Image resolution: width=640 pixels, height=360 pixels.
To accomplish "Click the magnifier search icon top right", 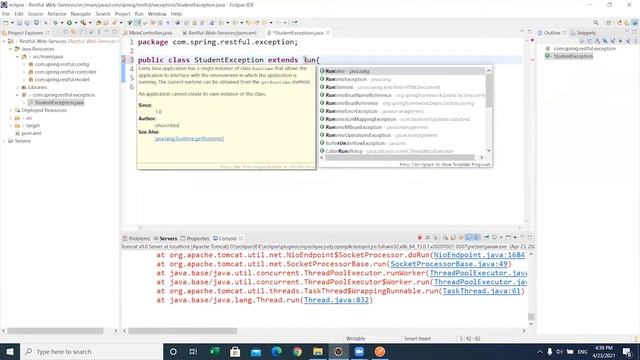I will pos(596,23).
